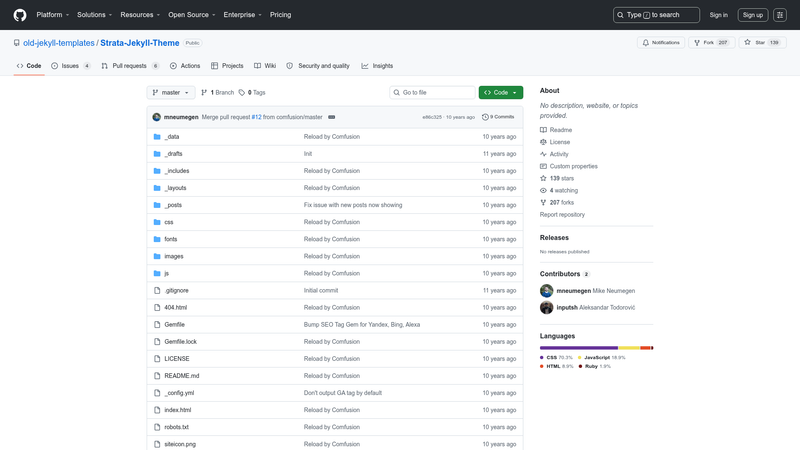This screenshot has width=800, height=450.
Task: Open the Gemfile.lock file
Action: [x=181, y=342]
